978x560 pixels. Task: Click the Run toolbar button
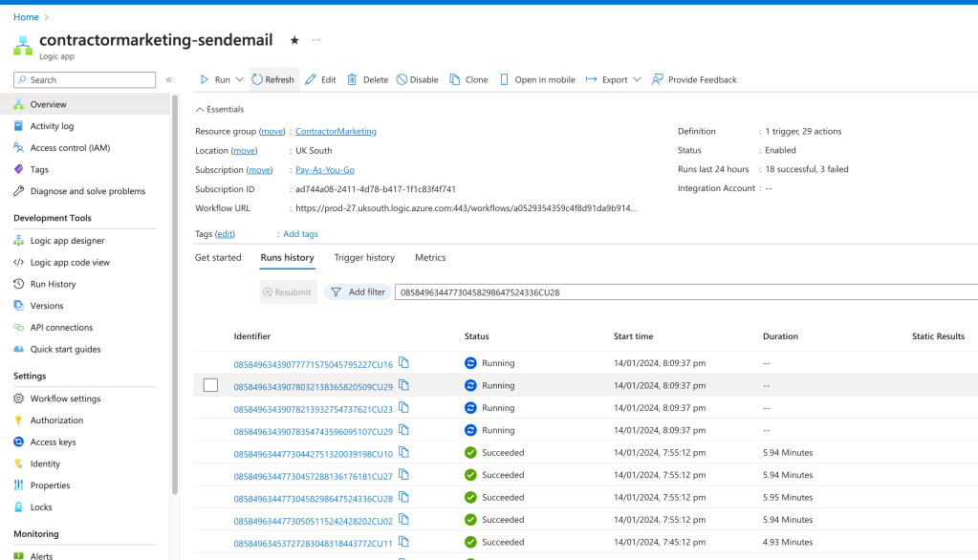click(215, 80)
